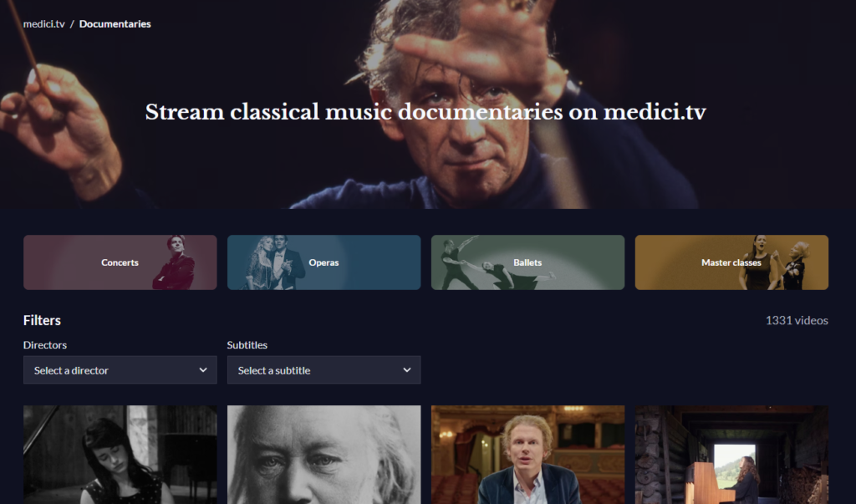
Task: Expand the Select a director dropdown
Action: tap(120, 370)
